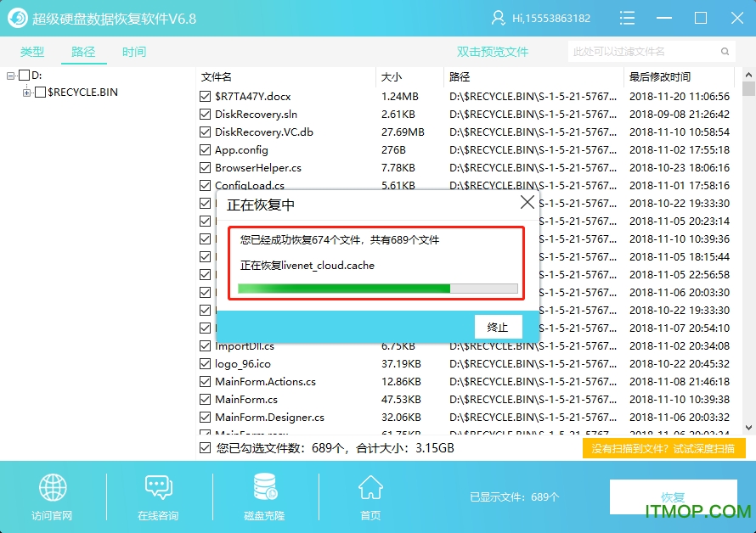Viewport: 756px width, 533px height.
Task: Toggle the $RECYCLE.BIN tree checkbox
Action: [38, 92]
